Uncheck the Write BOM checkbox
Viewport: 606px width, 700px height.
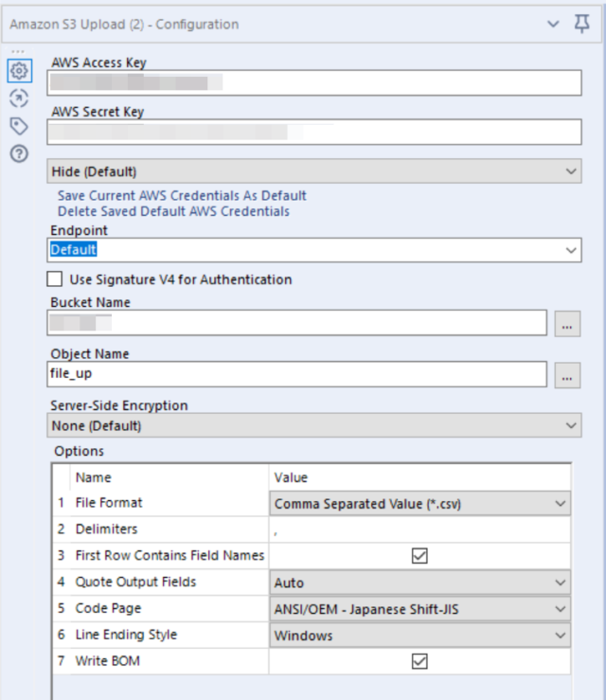pos(419,661)
